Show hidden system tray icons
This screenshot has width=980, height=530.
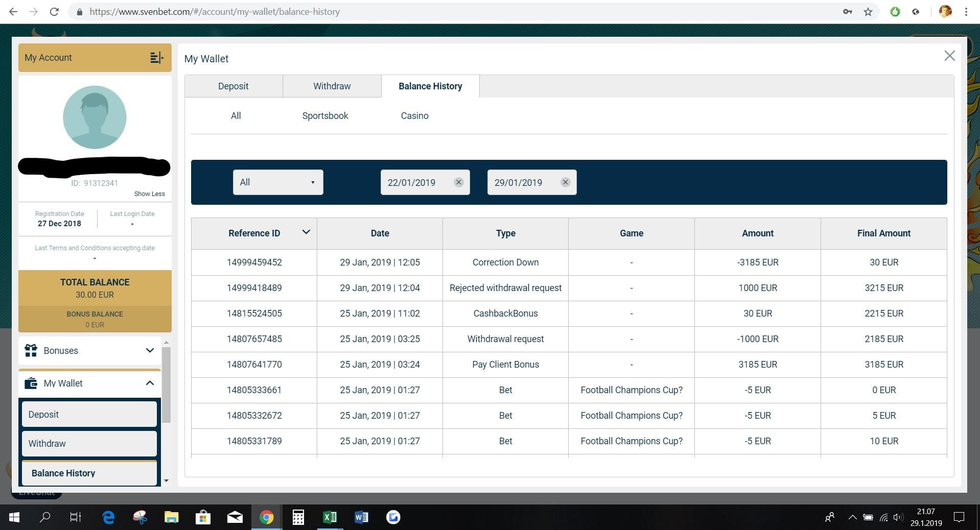[x=852, y=517]
